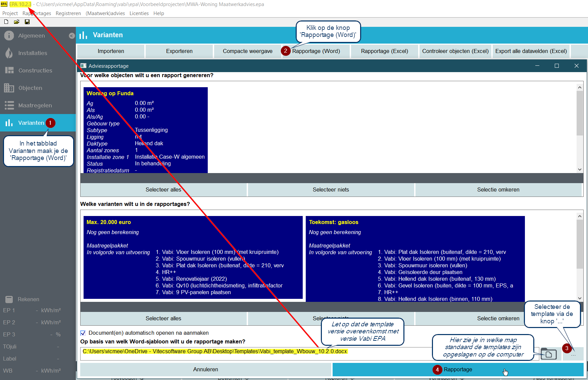Open the Installaties sidebar section
This screenshot has width=588, height=380.
tap(38, 53)
